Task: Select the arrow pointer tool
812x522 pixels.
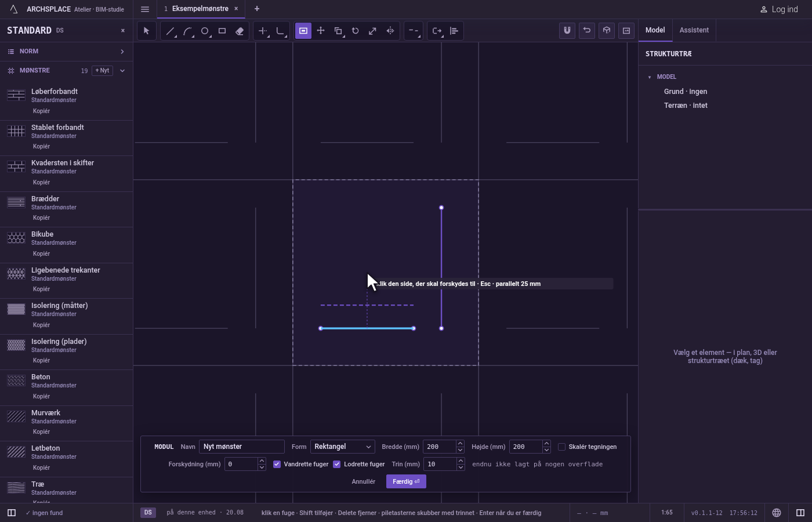Action: coord(147,31)
